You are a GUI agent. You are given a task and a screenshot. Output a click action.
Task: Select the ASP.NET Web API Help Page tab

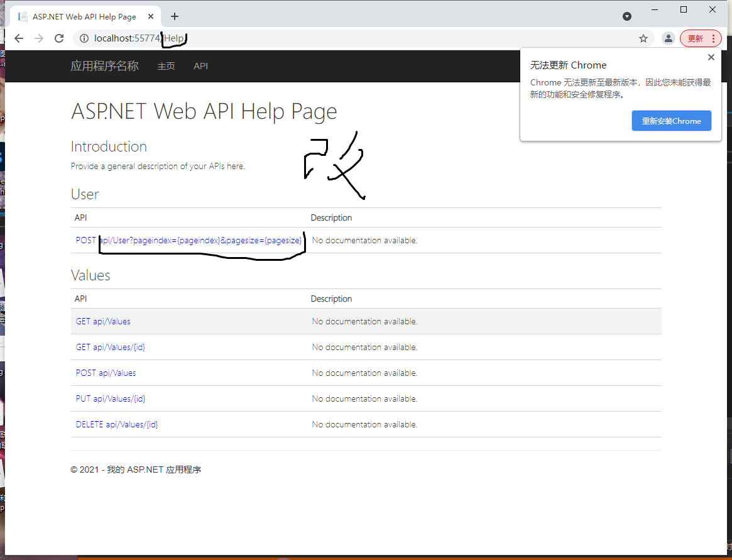coord(85,17)
